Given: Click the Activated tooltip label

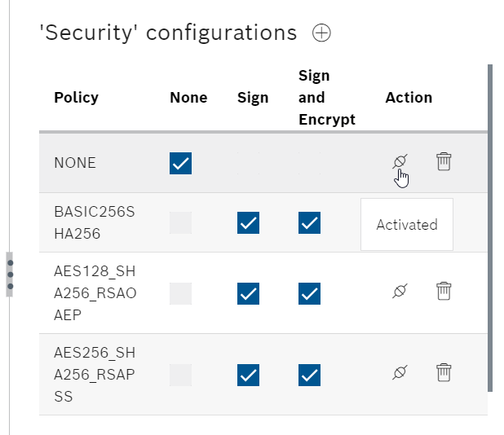Looking at the screenshot, I should (407, 224).
